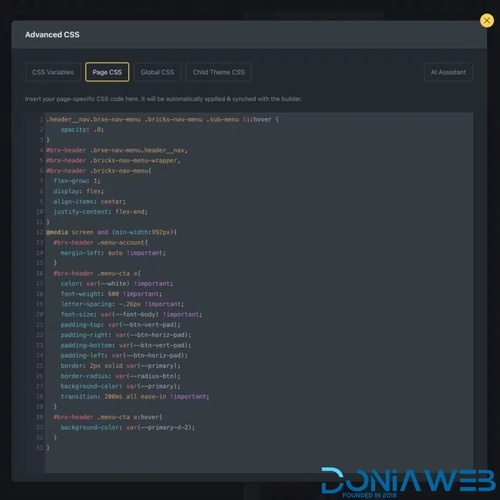This screenshot has height=500, width=500.
Task: Launch the AI Assistant button
Action: [448, 72]
